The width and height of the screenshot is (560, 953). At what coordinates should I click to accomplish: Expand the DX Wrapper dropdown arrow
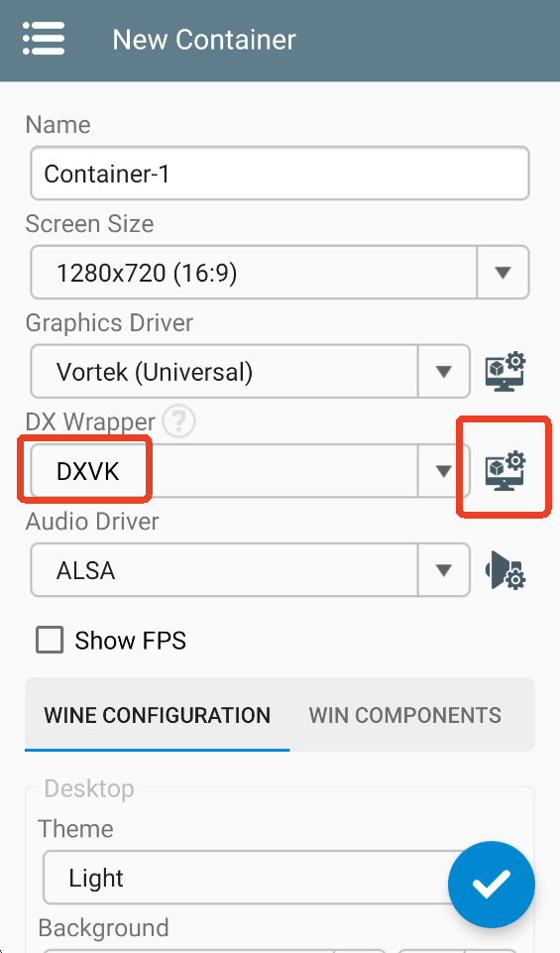(x=443, y=470)
